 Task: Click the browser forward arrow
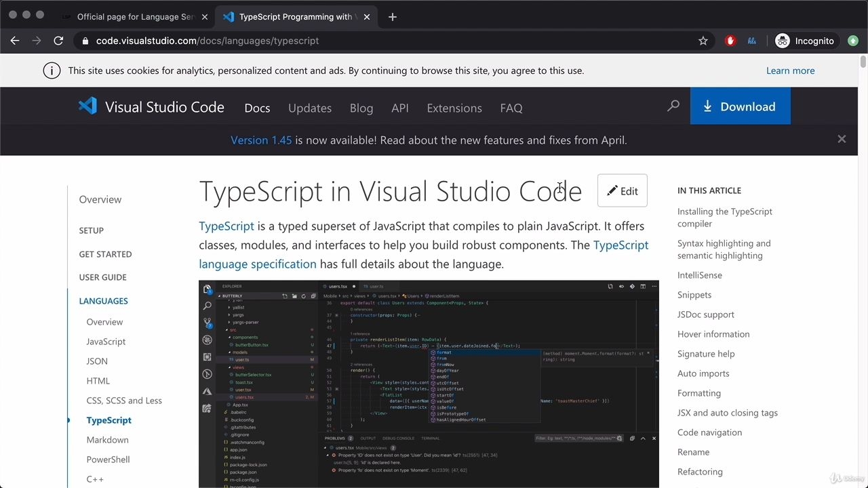37,41
